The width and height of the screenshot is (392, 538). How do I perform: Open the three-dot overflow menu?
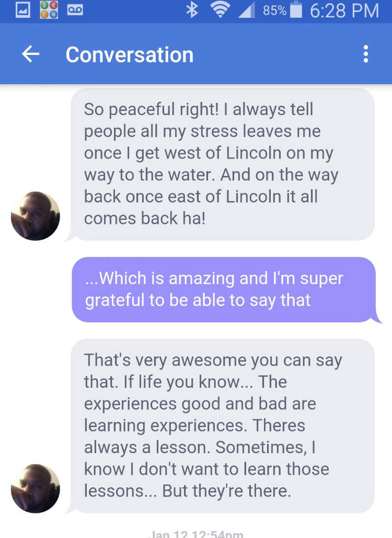(x=366, y=54)
